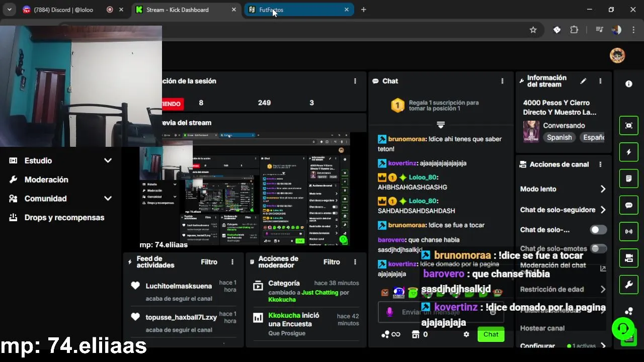This screenshot has height=362, width=644.
Task: Open the Chat panel three-dot menu
Action: (502, 81)
